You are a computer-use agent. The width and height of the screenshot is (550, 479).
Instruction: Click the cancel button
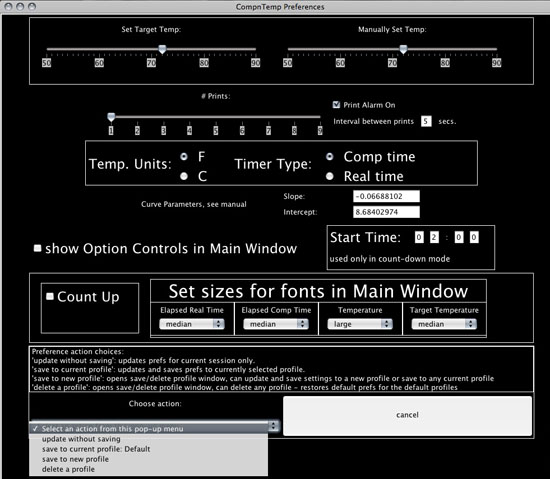click(407, 416)
